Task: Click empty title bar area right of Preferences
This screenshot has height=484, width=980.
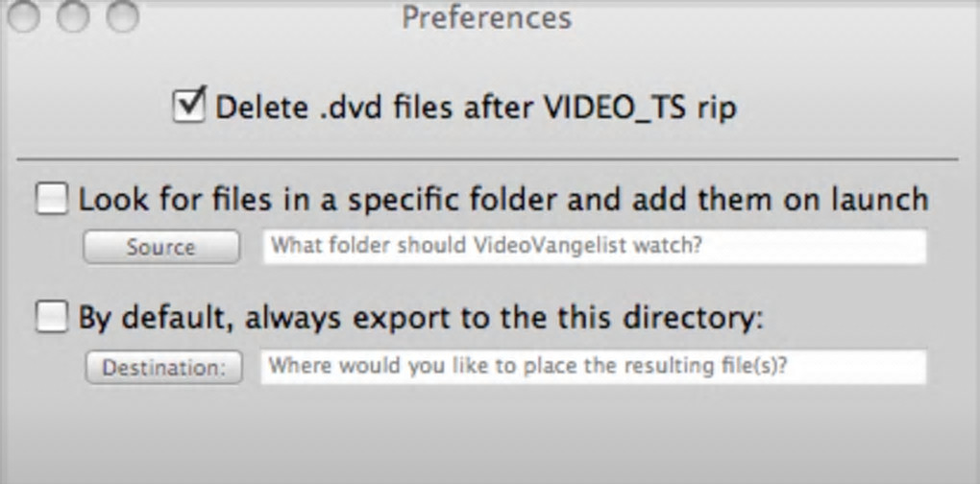Action: 769,16
